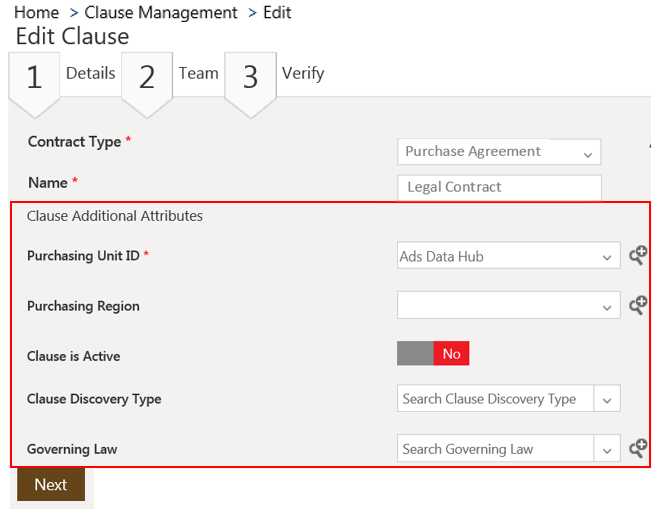This screenshot has height=509, width=660.
Task: Click the Name text field
Action: point(499,187)
